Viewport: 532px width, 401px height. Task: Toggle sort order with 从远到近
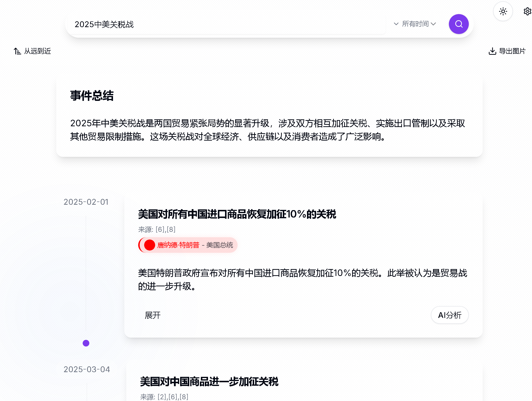point(37,51)
